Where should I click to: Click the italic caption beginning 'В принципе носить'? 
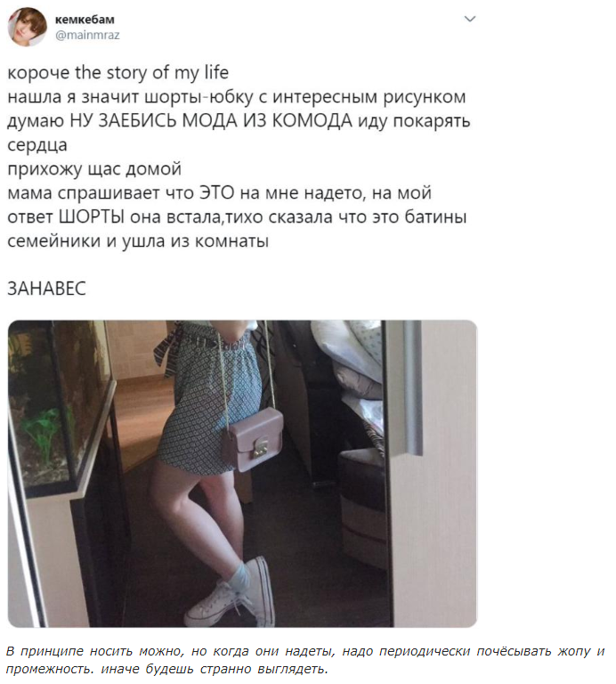point(305,660)
